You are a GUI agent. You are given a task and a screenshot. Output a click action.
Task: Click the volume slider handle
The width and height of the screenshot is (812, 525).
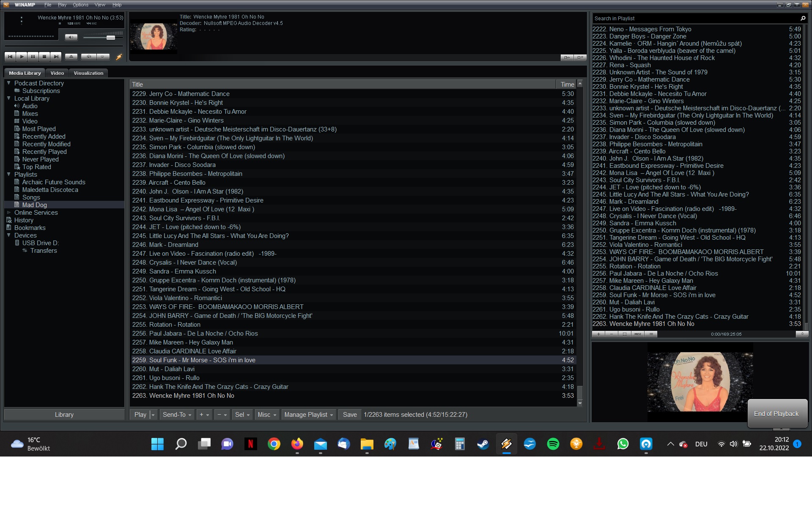(x=111, y=38)
